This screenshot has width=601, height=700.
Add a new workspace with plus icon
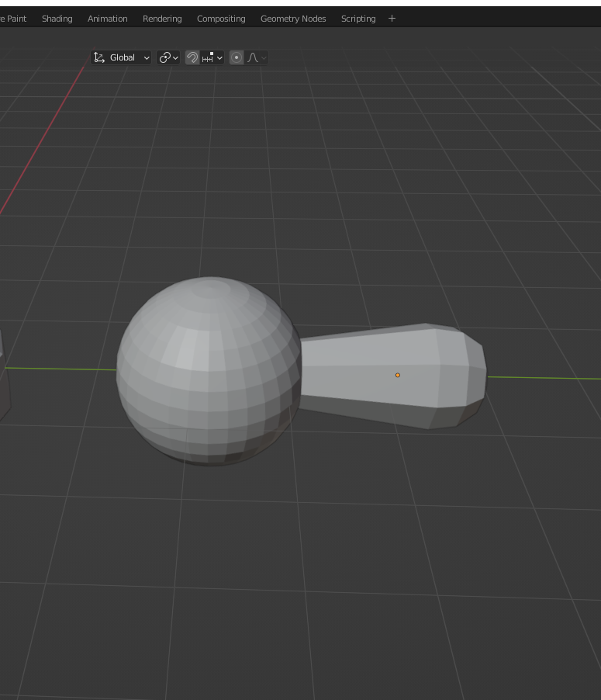coord(392,19)
